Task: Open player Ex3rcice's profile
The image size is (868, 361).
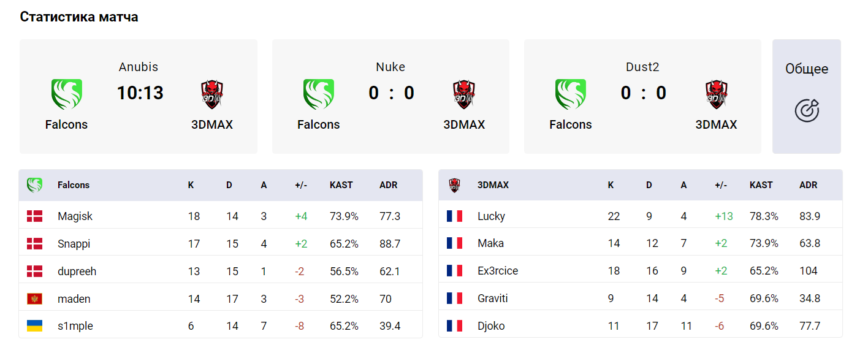Action: pos(498,271)
